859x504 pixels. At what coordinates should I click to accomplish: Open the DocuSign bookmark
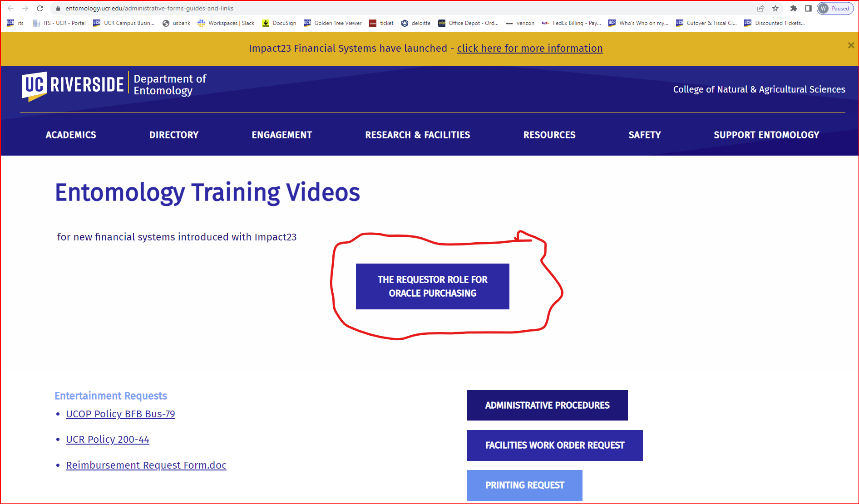click(x=279, y=23)
